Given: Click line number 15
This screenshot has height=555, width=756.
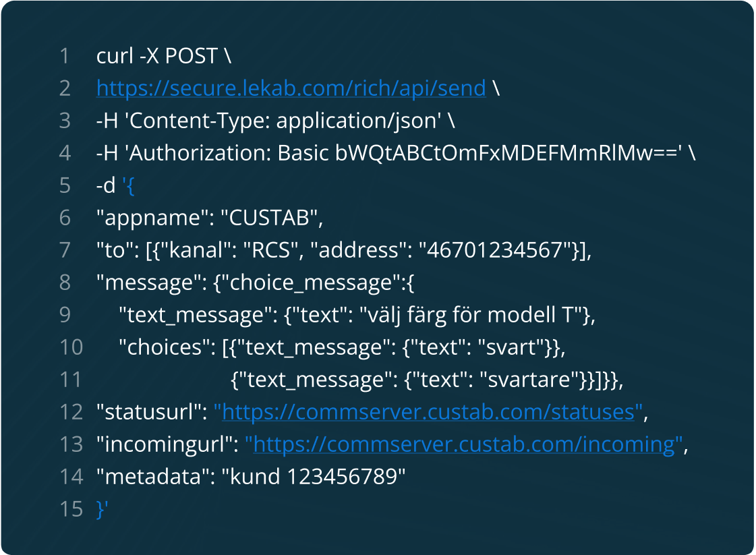Looking at the screenshot, I should 70,509.
